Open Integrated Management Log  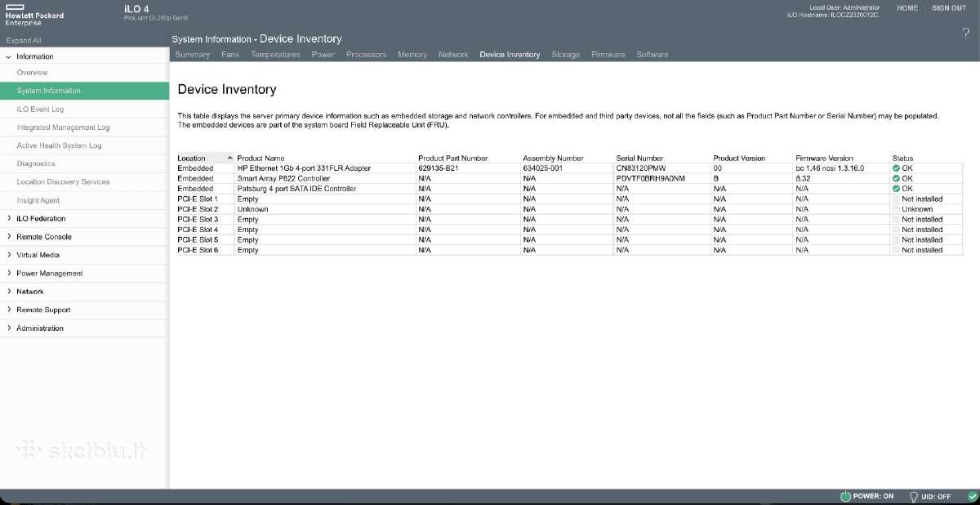click(x=63, y=127)
